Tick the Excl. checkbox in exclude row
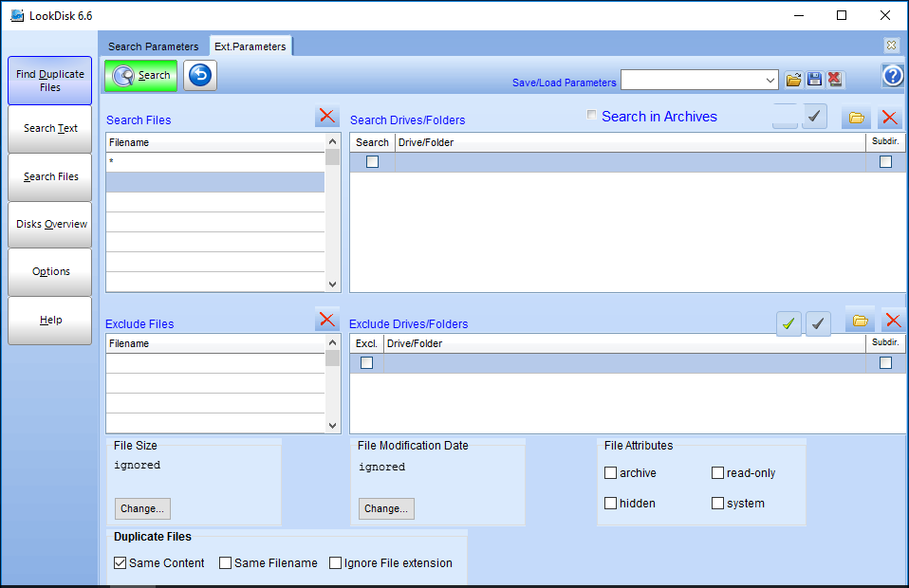The width and height of the screenshot is (909, 588). coord(366,362)
